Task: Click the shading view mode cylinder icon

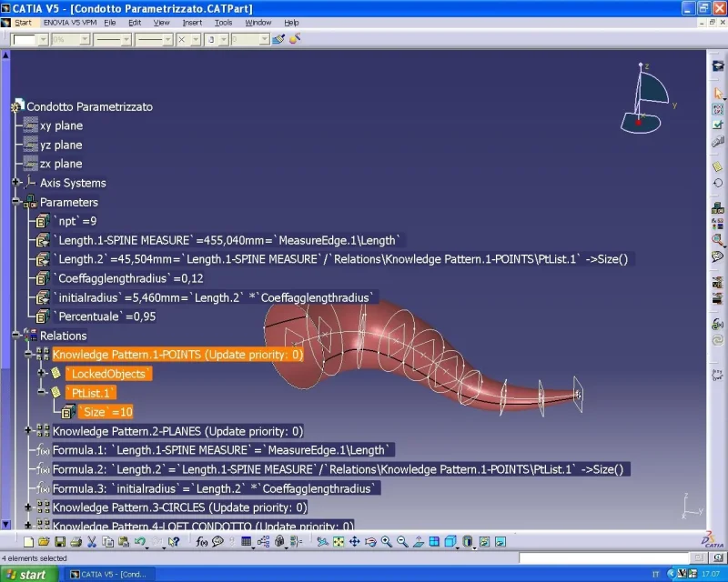Action: click(467, 542)
